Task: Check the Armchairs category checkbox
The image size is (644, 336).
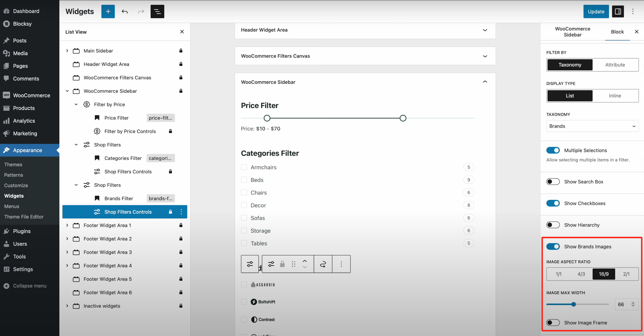Action: [x=244, y=167]
